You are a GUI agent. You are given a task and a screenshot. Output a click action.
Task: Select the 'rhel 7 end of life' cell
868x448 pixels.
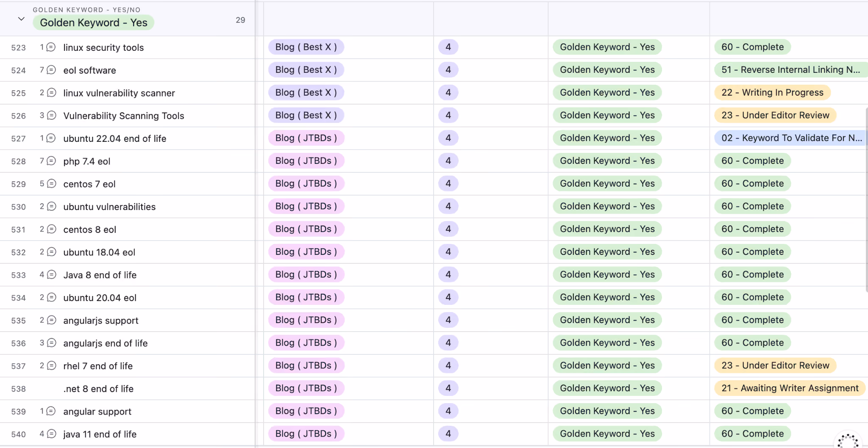coord(98,366)
